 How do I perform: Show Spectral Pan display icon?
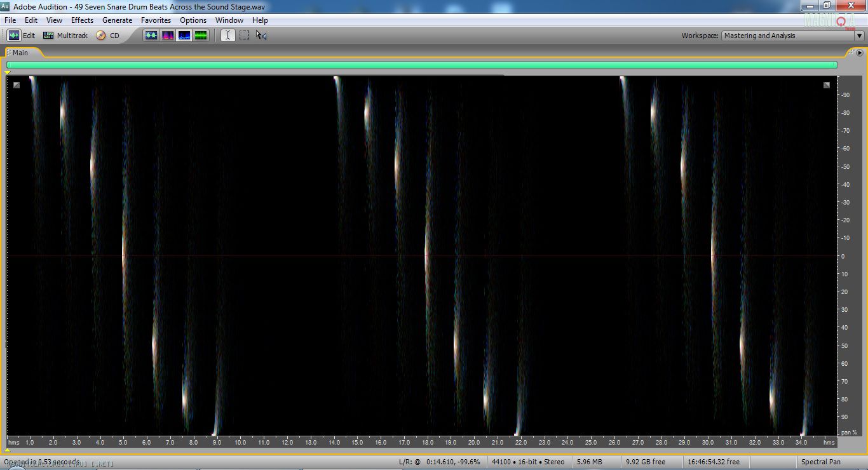pos(184,36)
